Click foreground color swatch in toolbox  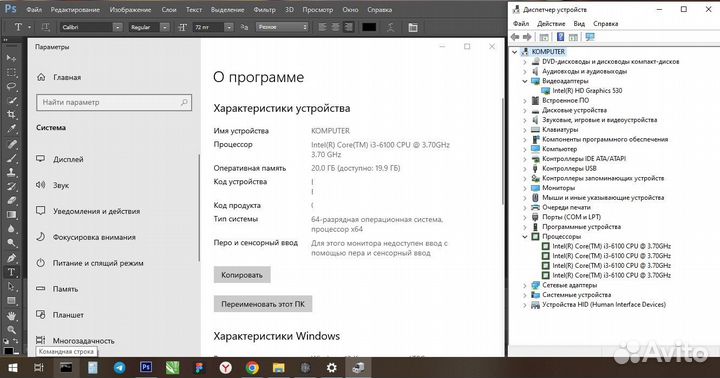point(9,351)
